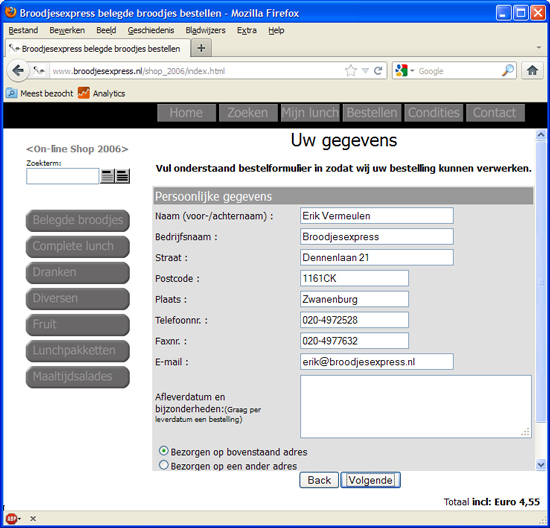This screenshot has height=528, width=550.
Task: Open a new tab with plus button
Action: 201,48
